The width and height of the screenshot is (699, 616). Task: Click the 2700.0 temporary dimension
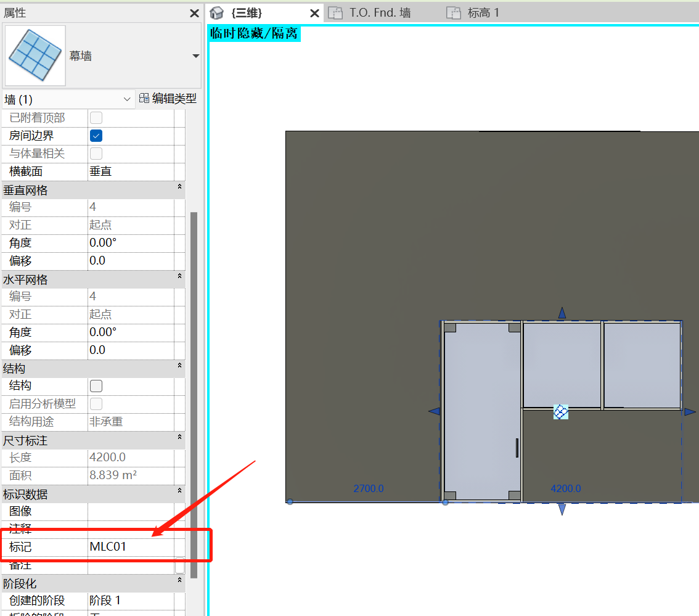[369, 488]
